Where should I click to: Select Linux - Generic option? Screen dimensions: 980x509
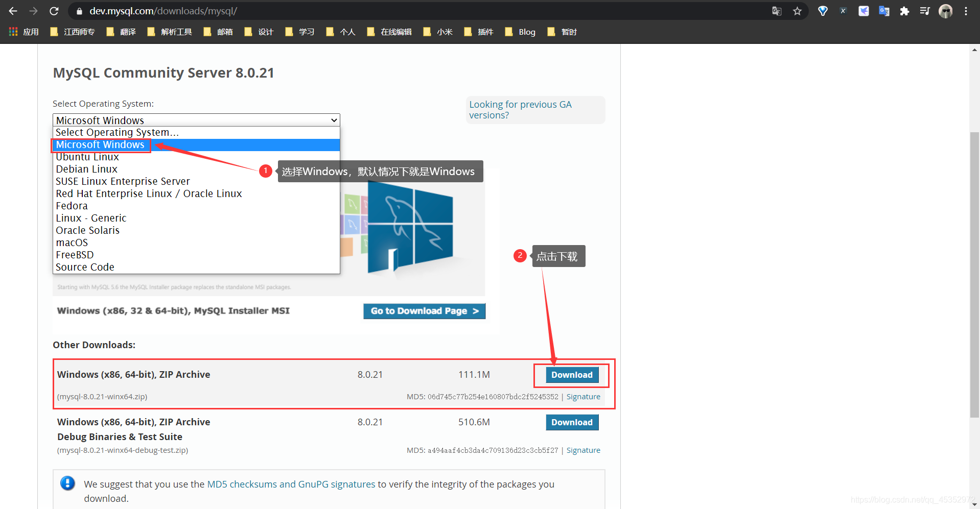(196, 218)
